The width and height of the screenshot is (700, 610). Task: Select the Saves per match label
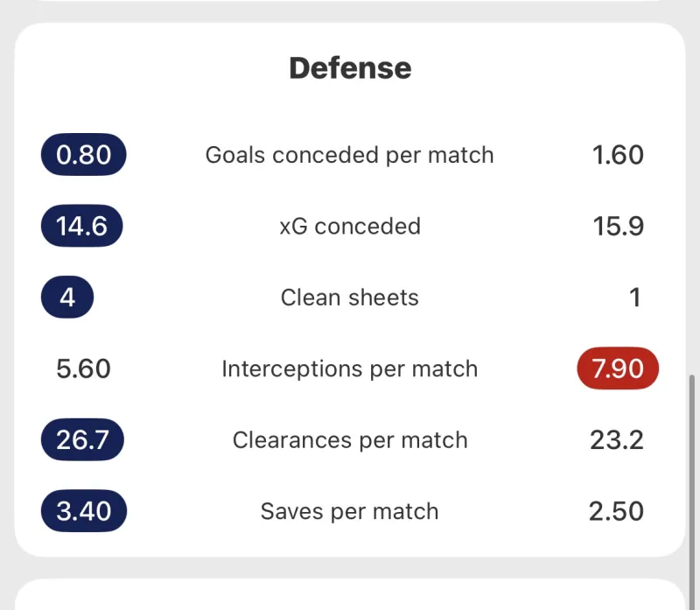[x=350, y=511]
